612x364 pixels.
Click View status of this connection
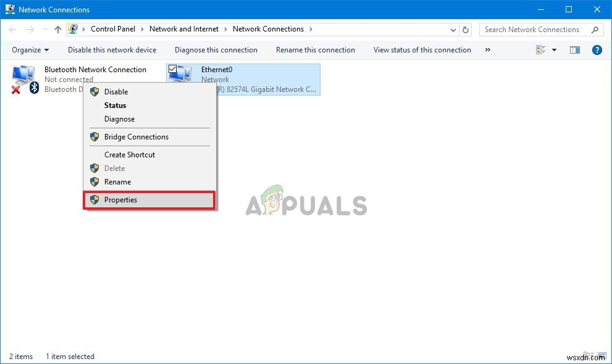click(x=422, y=50)
